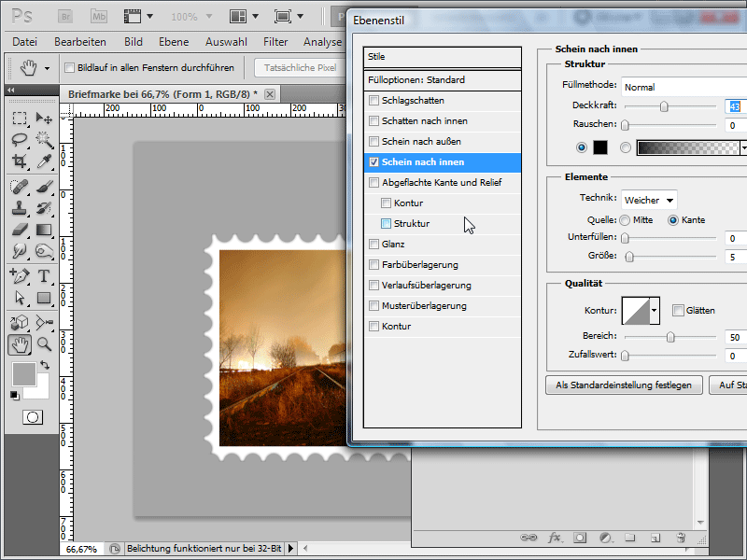Check Bildlauf in allen Fenstern durchführen
The width and height of the screenshot is (747, 560).
[x=69, y=67]
